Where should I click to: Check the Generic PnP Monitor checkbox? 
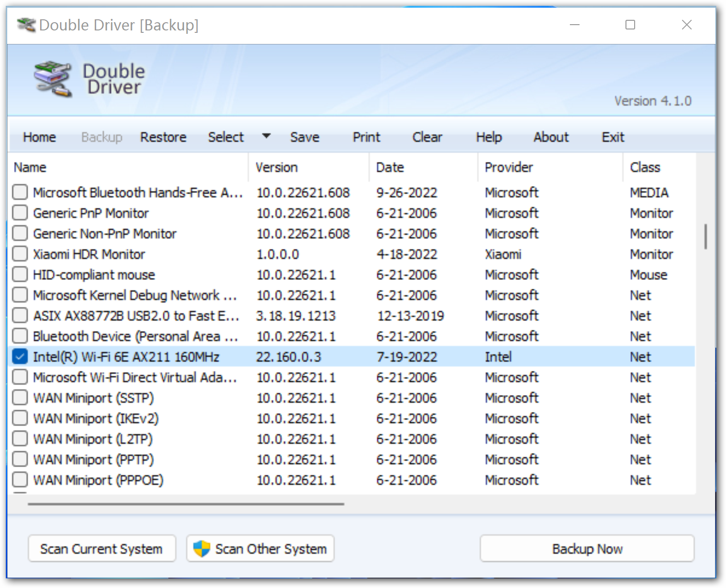coord(20,213)
